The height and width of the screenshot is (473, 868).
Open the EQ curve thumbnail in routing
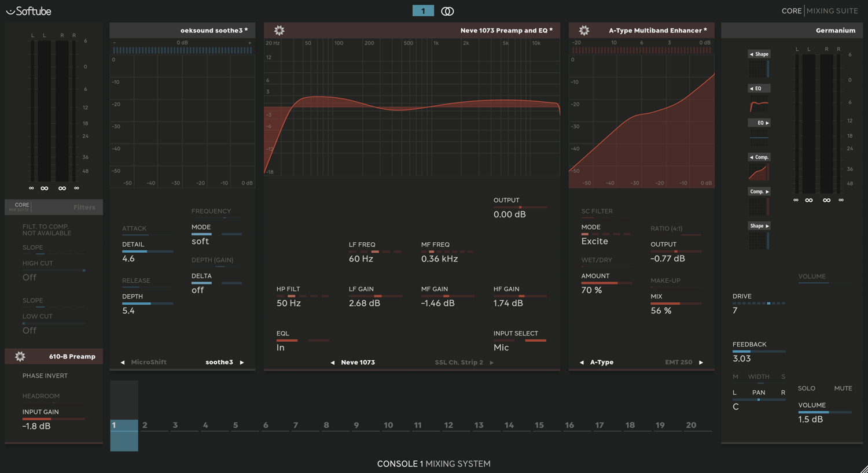[759, 106]
